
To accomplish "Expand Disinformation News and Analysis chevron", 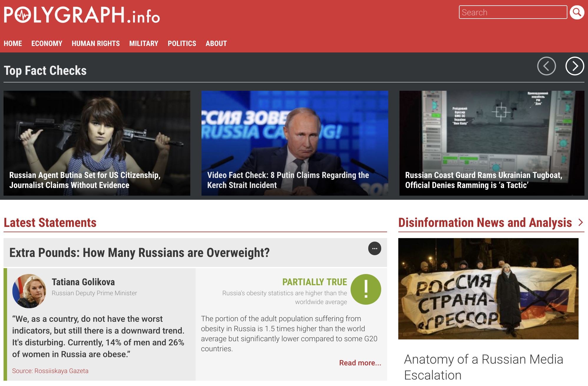I will 581,222.
